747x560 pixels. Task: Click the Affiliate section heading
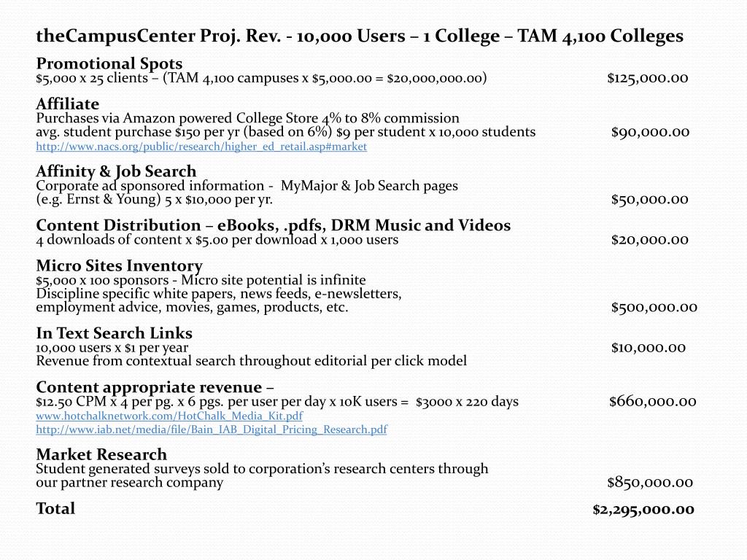(x=68, y=104)
